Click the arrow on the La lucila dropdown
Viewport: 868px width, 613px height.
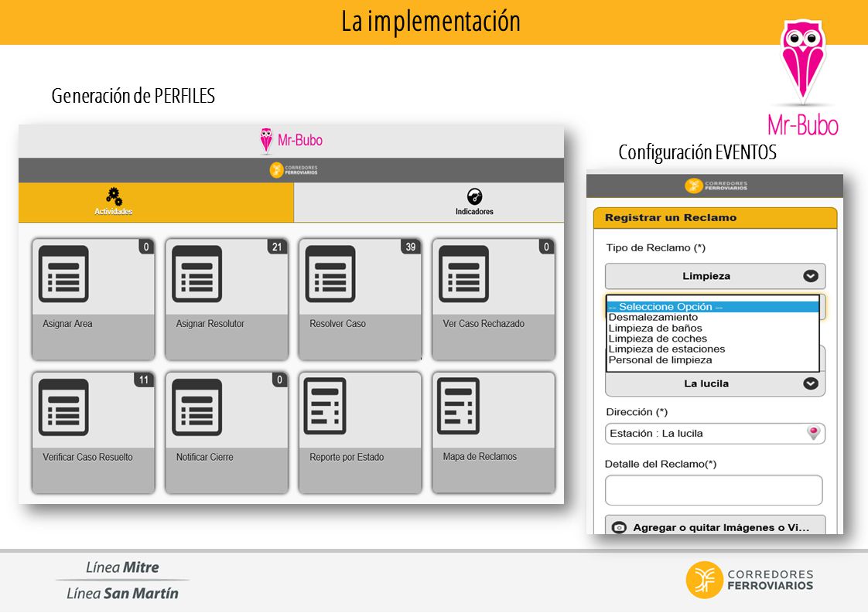pyautogui.click(x=811, y=383)
